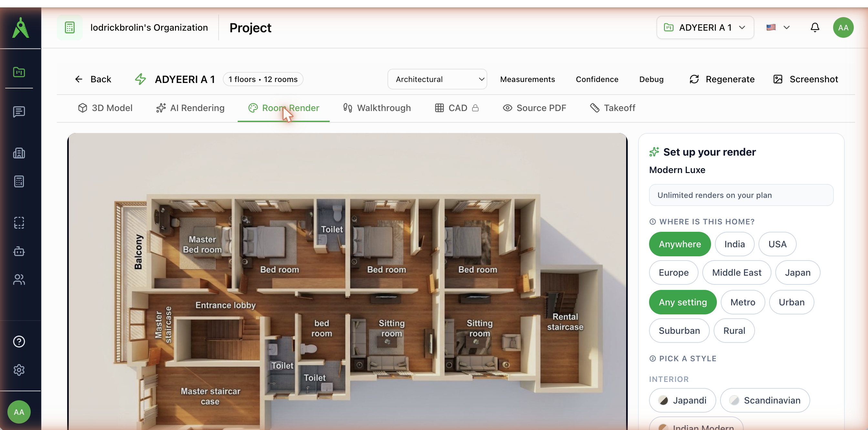Click the 1 floors • 12 rooms badge

pyautogui.click(x=263, y=79)
